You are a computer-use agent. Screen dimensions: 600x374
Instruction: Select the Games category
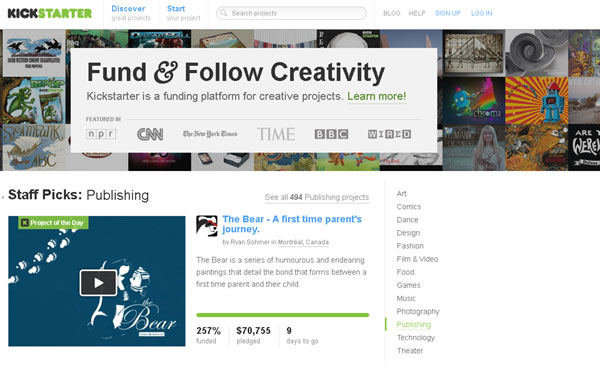click(408, 285)
